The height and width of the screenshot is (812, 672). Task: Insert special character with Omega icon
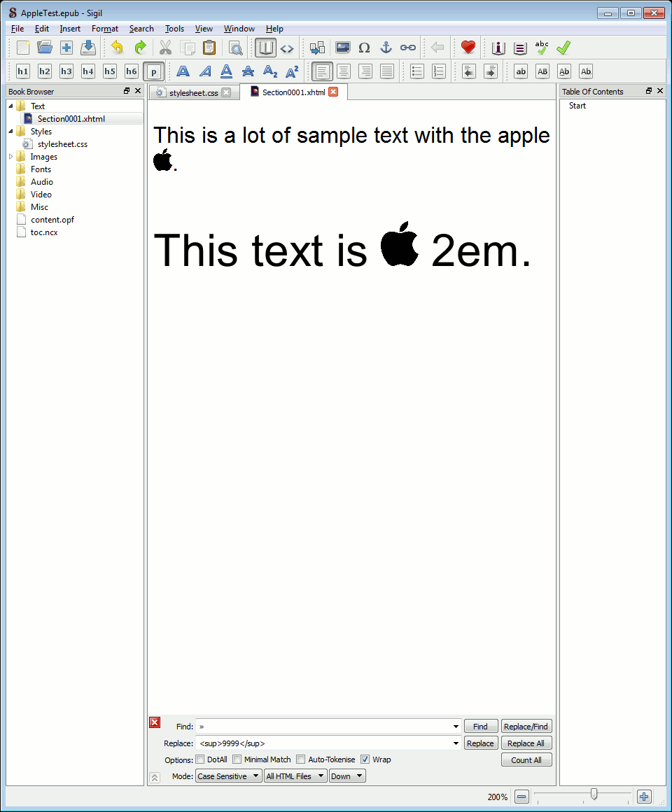pos(365,48)
